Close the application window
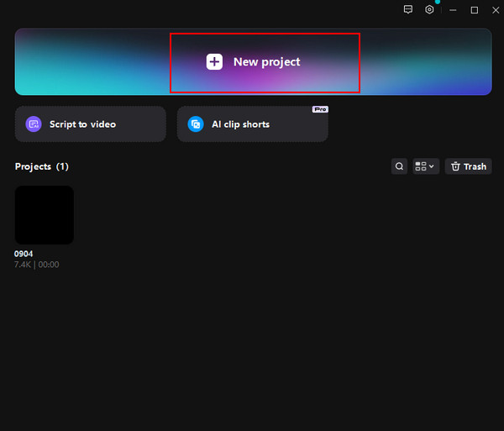 (496, 10)
